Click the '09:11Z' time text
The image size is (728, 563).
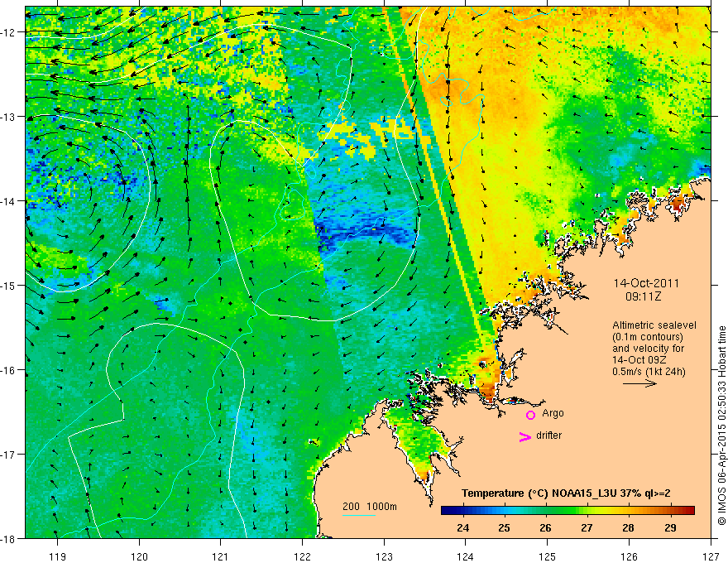[x=643, y=296]
